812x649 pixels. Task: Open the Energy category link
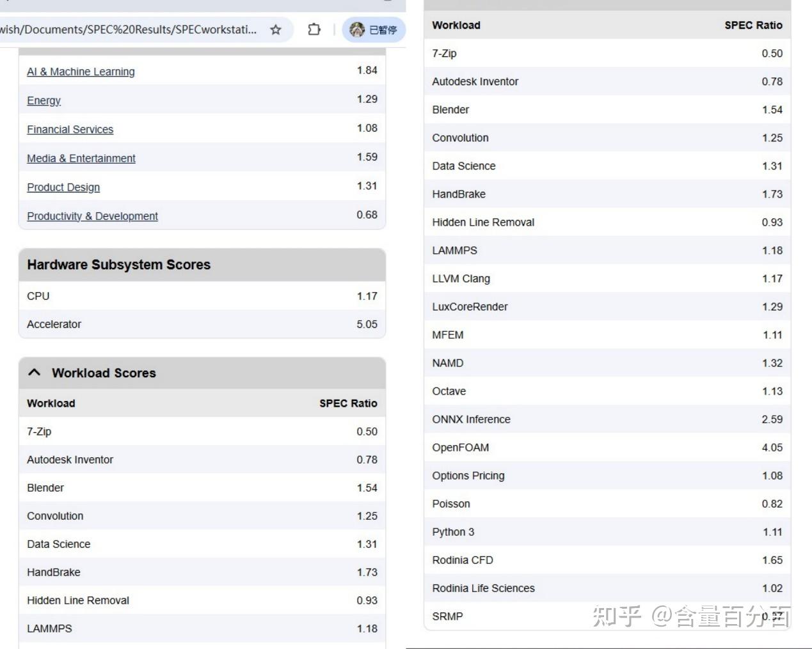click(x=44, y=100)
